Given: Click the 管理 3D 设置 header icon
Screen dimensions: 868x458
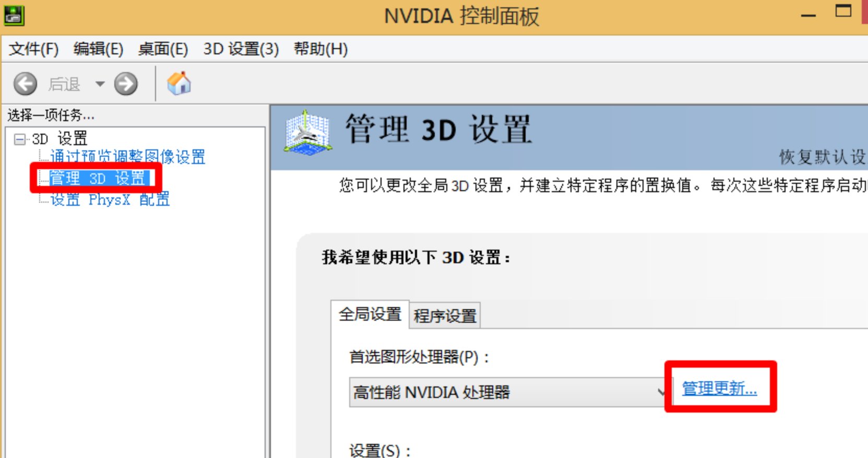Looking at the screenshot, I should tap(308, 133).
